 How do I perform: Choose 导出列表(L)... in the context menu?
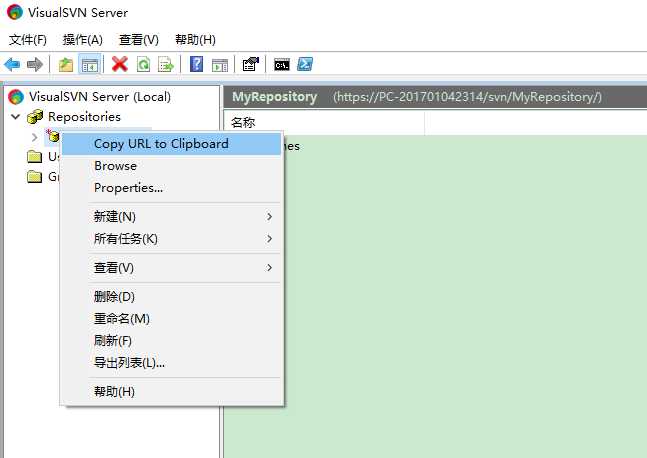point(172,363)
